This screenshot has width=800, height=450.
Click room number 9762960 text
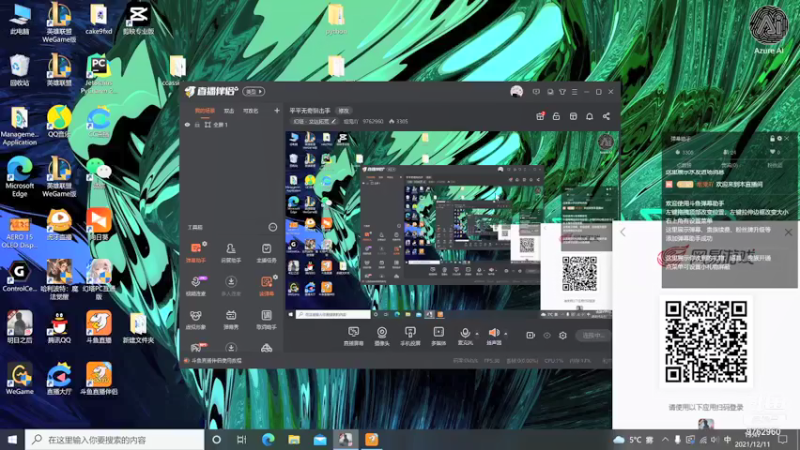click(373, 121)
